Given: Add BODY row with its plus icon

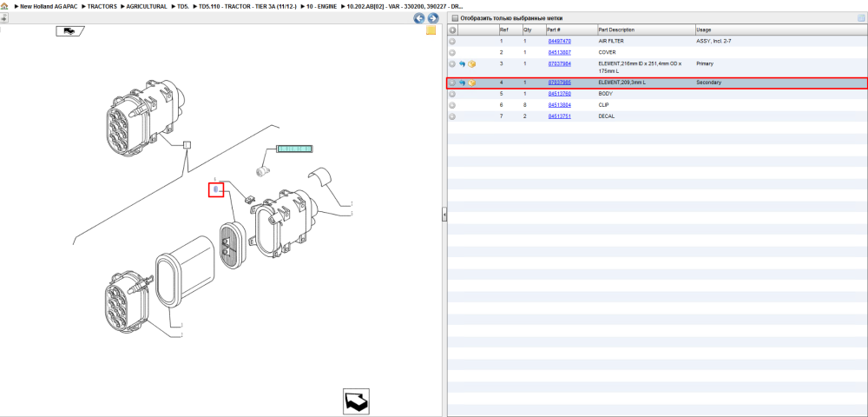Looking at the screenshot, I should 452,94.
